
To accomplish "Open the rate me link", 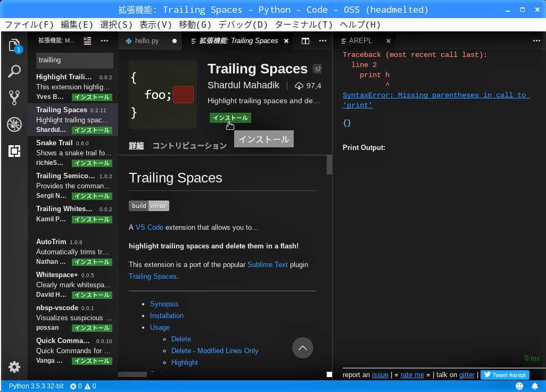I will point(412,375).
